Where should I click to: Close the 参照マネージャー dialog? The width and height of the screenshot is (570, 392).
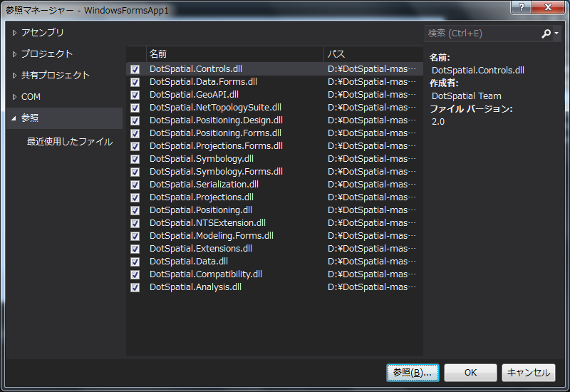tap(549, 7)
